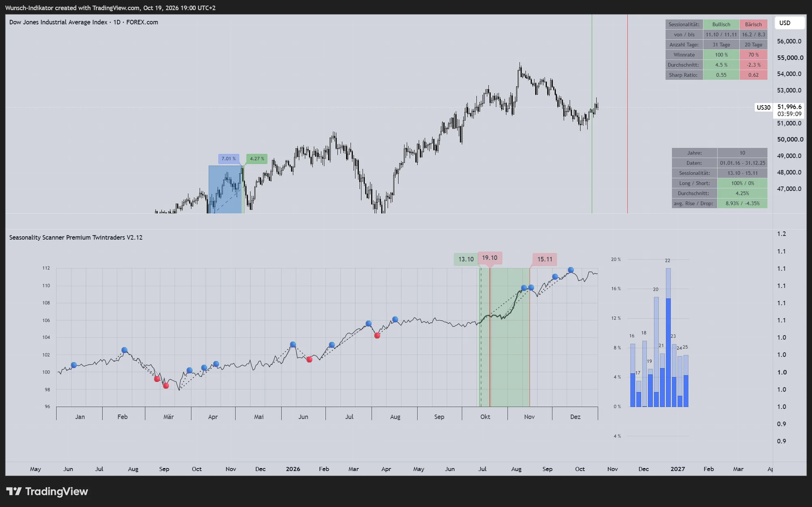Click the Sharp Ratio 0.62 cell
Image resolution: width=812 pixels, height=507 pixels.
click(754, 75)
